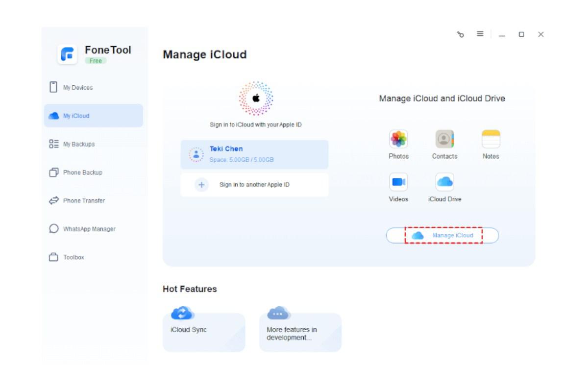Click the green Free badge
Image resolution: width=588 pixels, height=392 pixels.
point(96,61)
